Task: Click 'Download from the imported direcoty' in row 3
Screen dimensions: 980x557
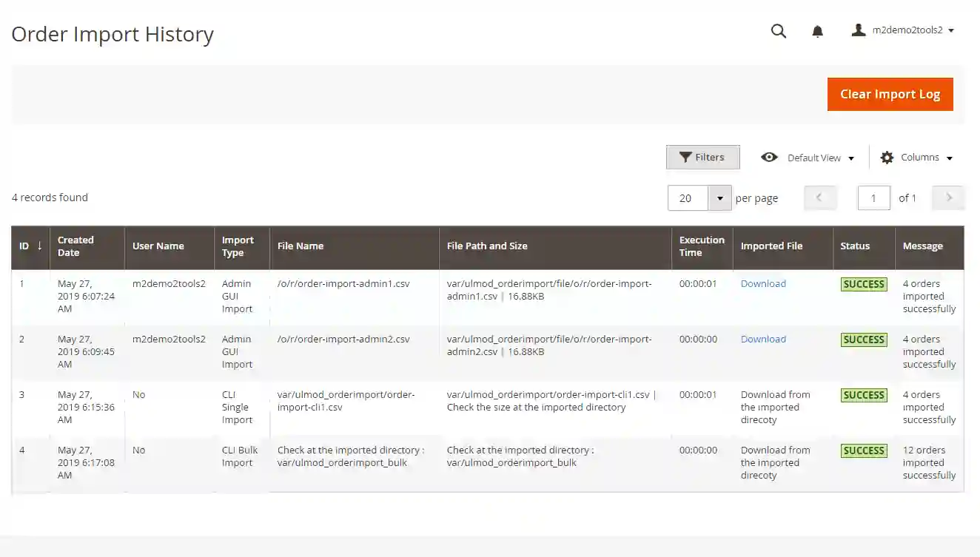Action: (x=776, y=407)
